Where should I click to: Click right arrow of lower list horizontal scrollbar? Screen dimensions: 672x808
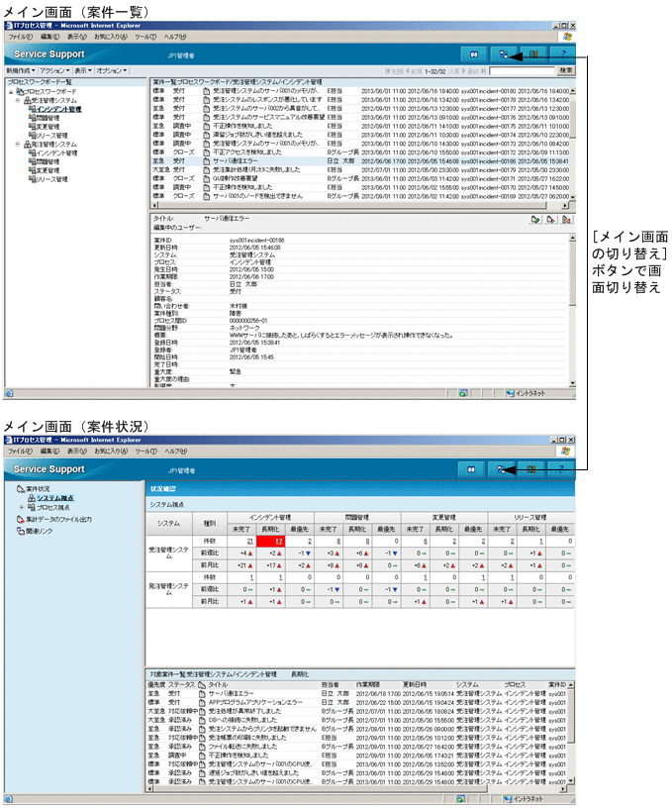(563, 789)
